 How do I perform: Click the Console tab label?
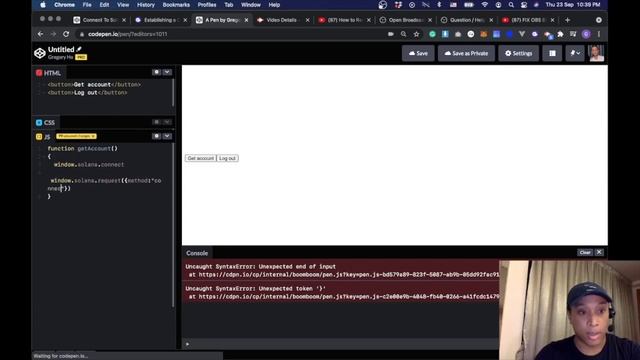tap(197, 253)
